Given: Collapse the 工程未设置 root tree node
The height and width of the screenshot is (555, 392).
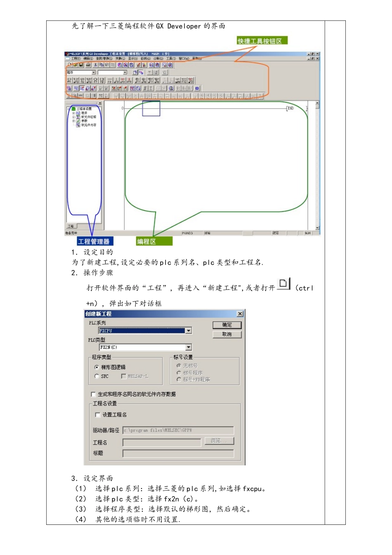Looking at the screenshot, I should click(x=69, y=109).
